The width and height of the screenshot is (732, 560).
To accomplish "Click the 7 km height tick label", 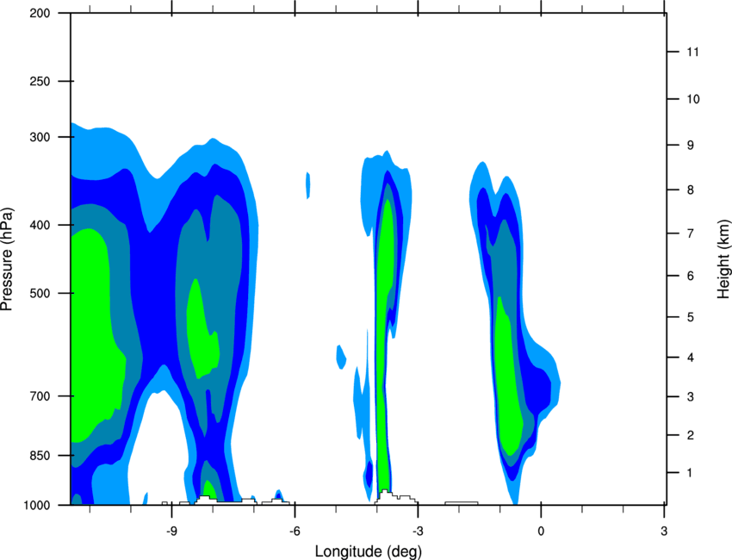I will pyautogui.click(x=691, y=233).
